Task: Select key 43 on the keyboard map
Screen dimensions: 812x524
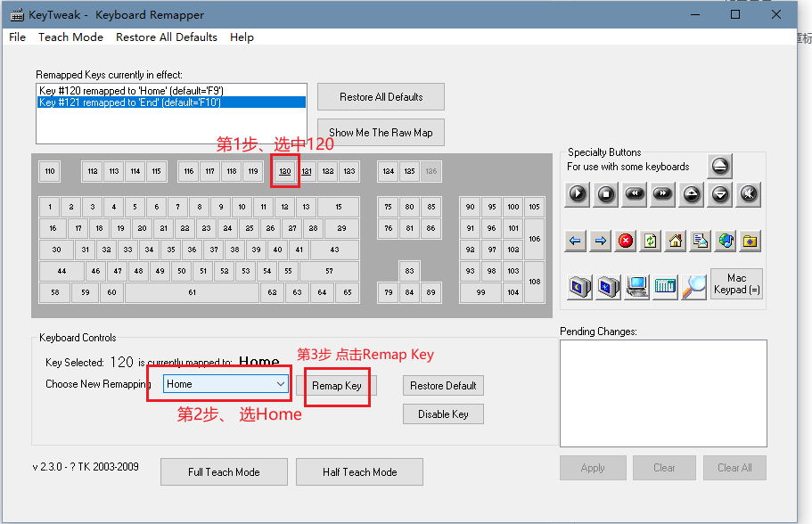Action: [x=334, y=250]
